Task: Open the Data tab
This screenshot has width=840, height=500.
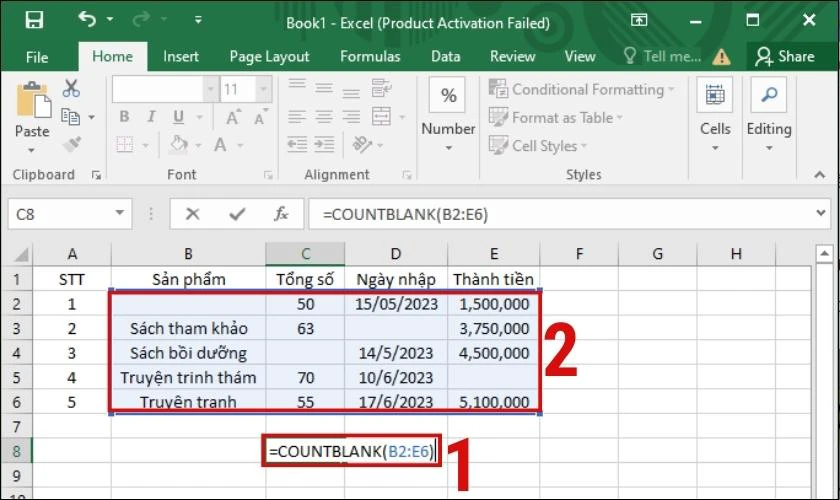Action: click(446, 57)
